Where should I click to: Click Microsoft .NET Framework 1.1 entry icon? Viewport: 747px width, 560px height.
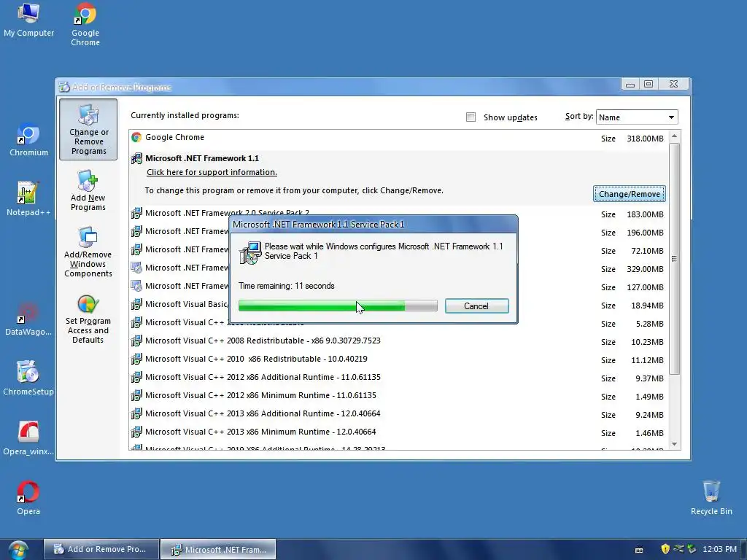coord(136,158)
